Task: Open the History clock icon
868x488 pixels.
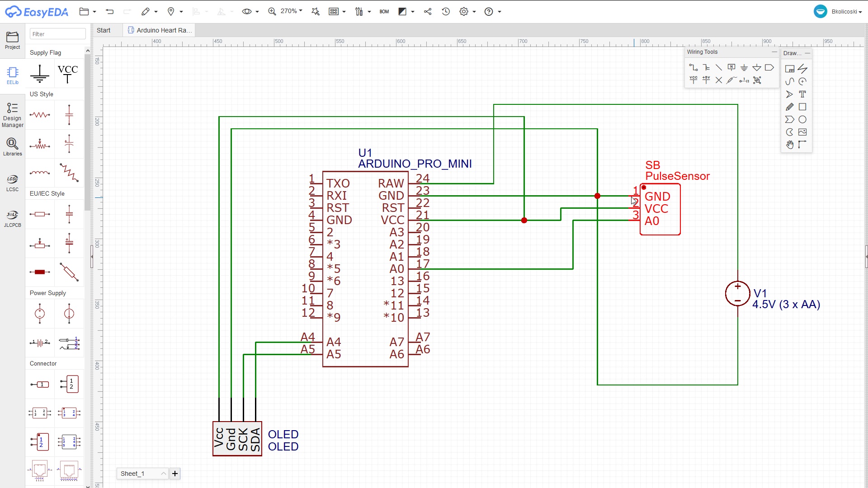Action: (446, 11)
